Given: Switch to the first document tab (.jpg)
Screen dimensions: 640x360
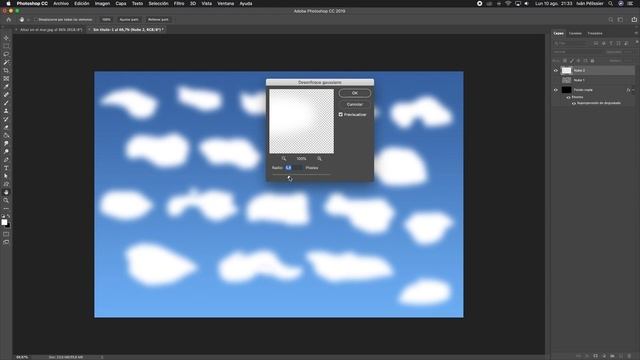Looking at the screenshot, I should [51, 30].
